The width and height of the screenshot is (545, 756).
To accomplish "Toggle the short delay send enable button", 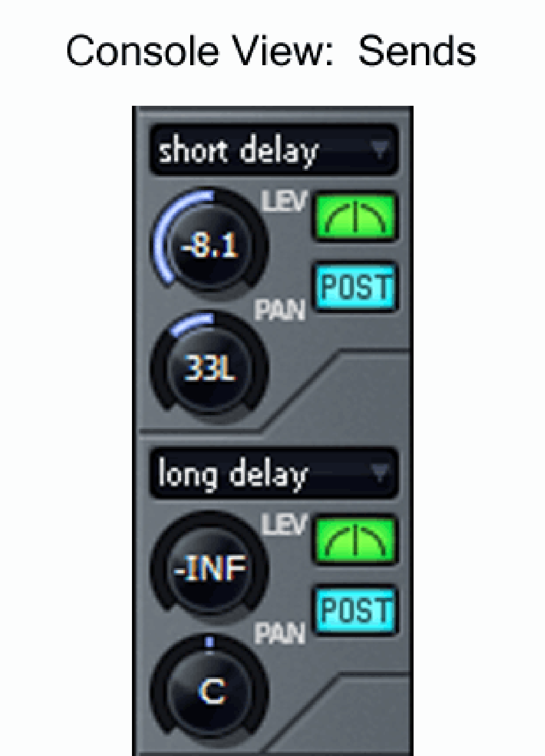I will click(x=355, y=217).
